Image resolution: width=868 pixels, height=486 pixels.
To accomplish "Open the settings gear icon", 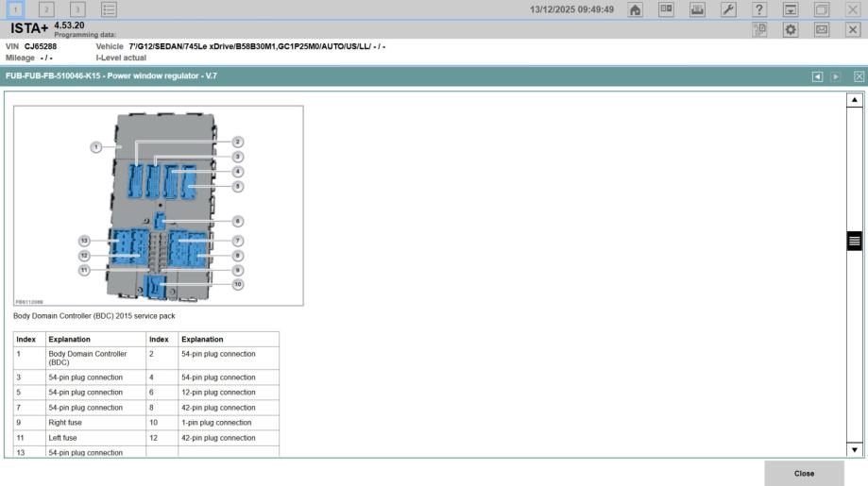I will 791,30.
